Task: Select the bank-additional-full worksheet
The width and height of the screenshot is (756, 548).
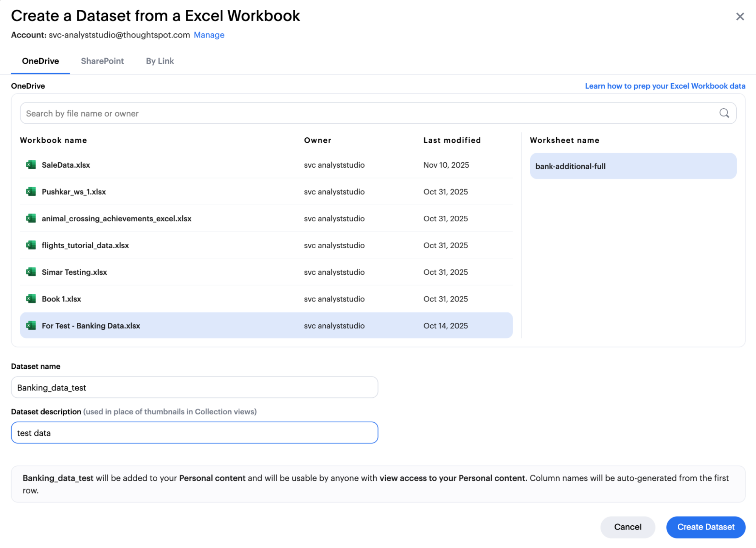Action: click(633, 166)
